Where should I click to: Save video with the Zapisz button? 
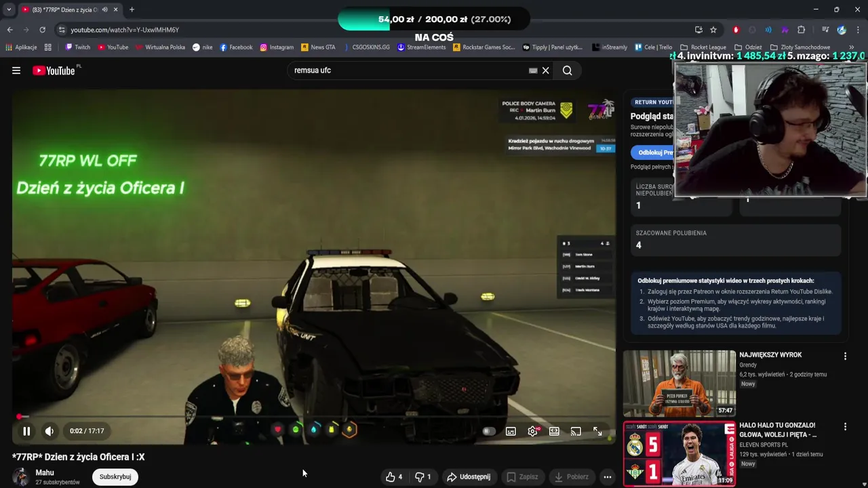[522, 476]
